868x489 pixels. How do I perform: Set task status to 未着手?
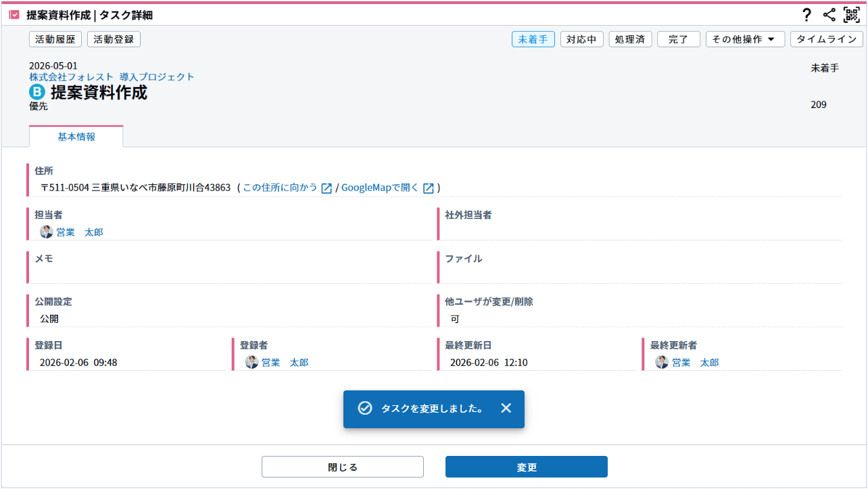[x=533, y=39]
